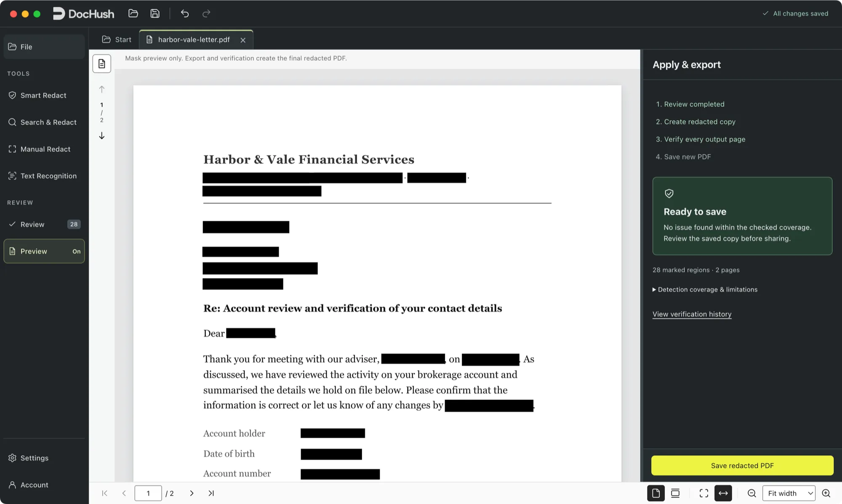
Task: Switch to continuous scroll view
Action: pos(675,493)
